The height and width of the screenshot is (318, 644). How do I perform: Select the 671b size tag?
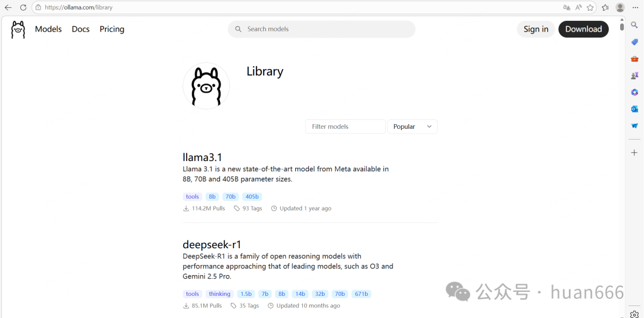[361, 294]
